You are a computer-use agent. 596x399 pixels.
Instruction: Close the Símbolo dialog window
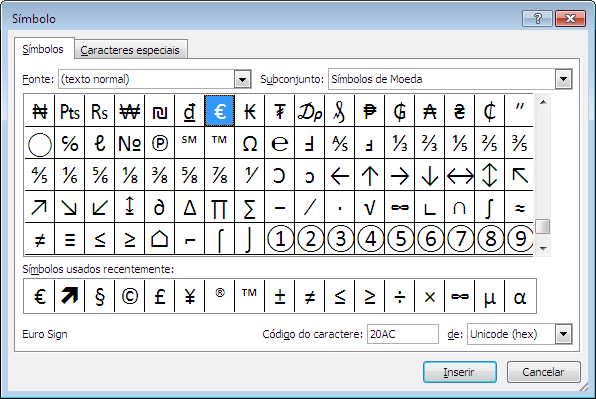[570, 18]
